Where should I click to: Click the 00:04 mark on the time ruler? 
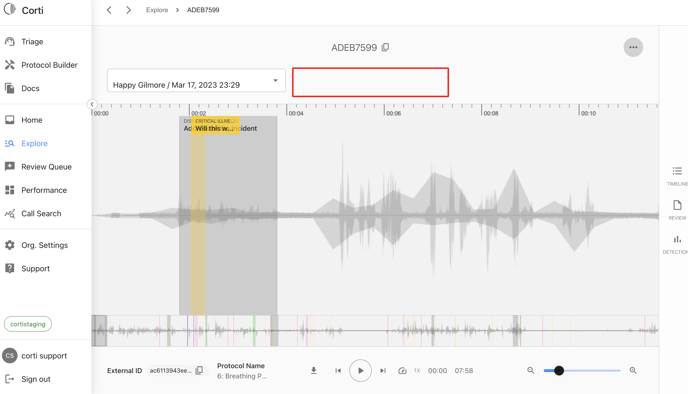[x=296, y=113]
